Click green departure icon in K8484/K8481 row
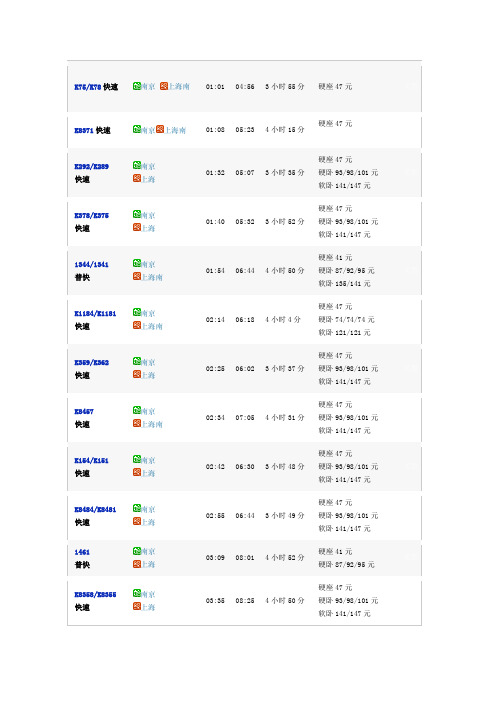The width and height of the screenshot is (496, 702). tap(137, 508)
